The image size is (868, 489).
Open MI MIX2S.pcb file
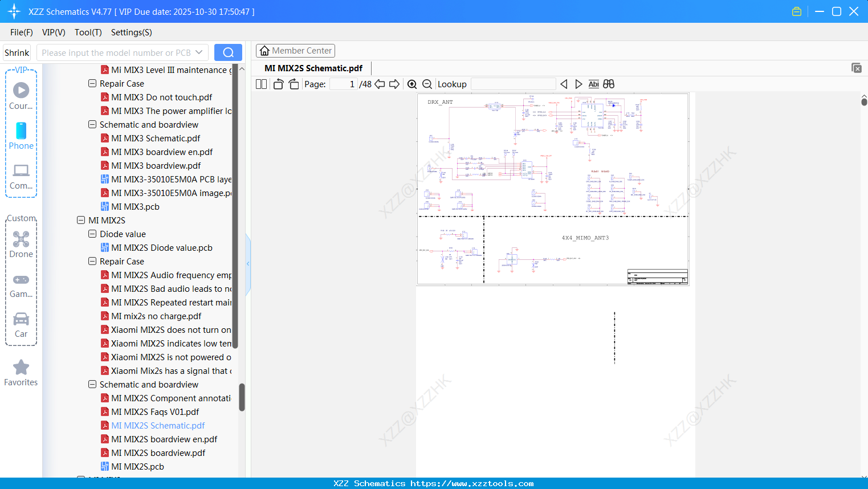(x=137, y=466)
